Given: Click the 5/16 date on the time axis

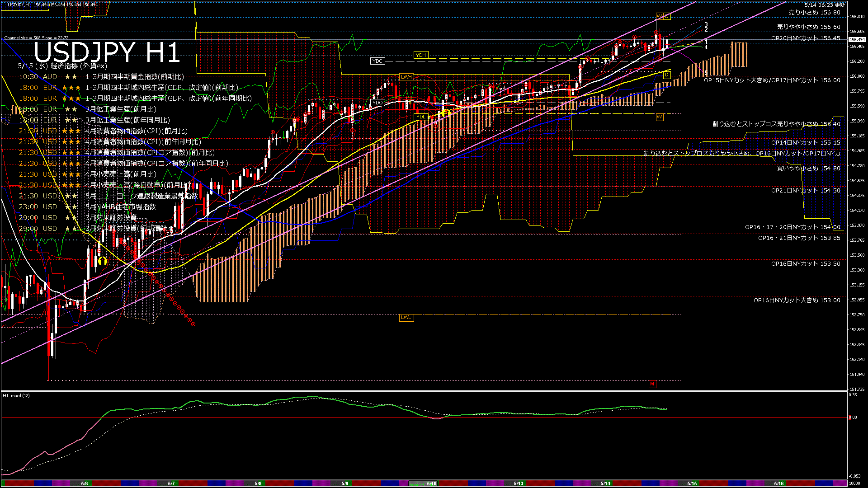Looking at the screenshot, I should point(779,483).
